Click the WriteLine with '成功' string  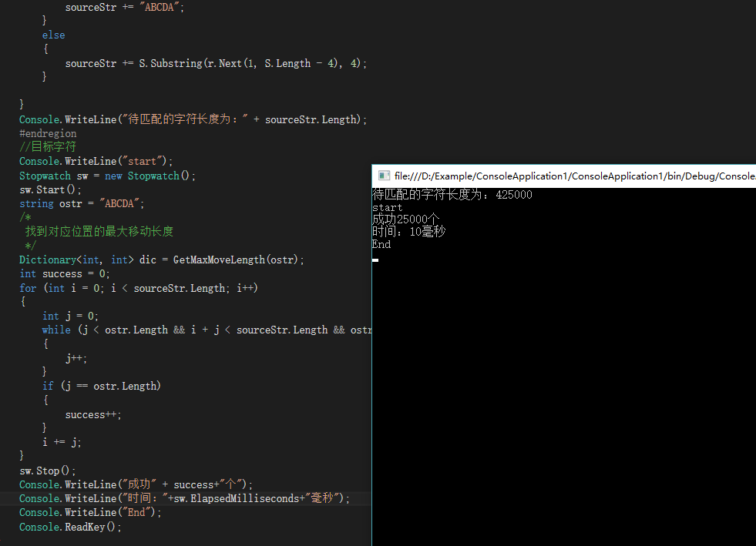(136, 484)
